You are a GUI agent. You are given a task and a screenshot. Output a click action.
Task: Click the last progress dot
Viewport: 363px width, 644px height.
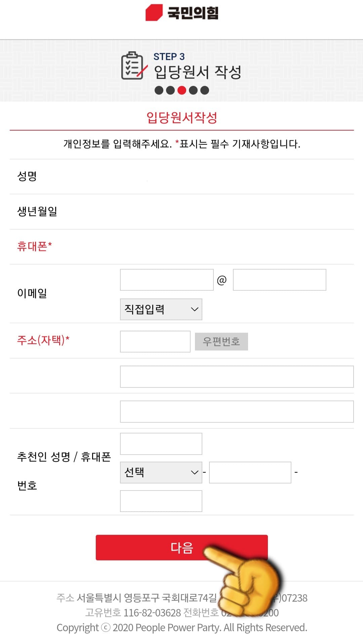click(204, 90)
